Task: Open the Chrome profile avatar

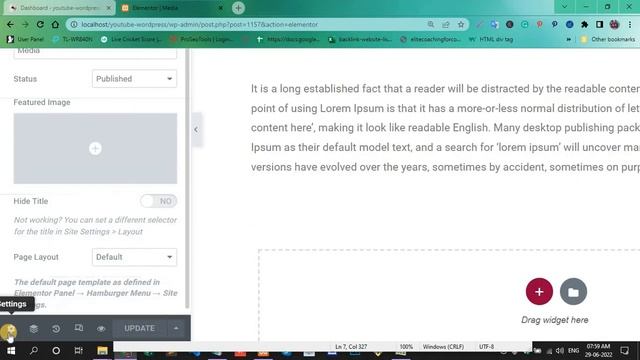Action: tap(614, 24)
